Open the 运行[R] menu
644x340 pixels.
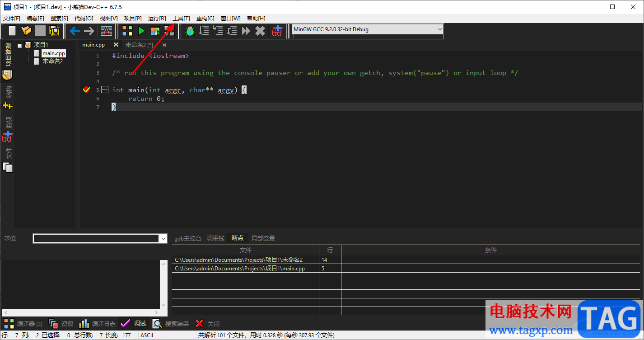pyautogui.click(x=157, y=19)
